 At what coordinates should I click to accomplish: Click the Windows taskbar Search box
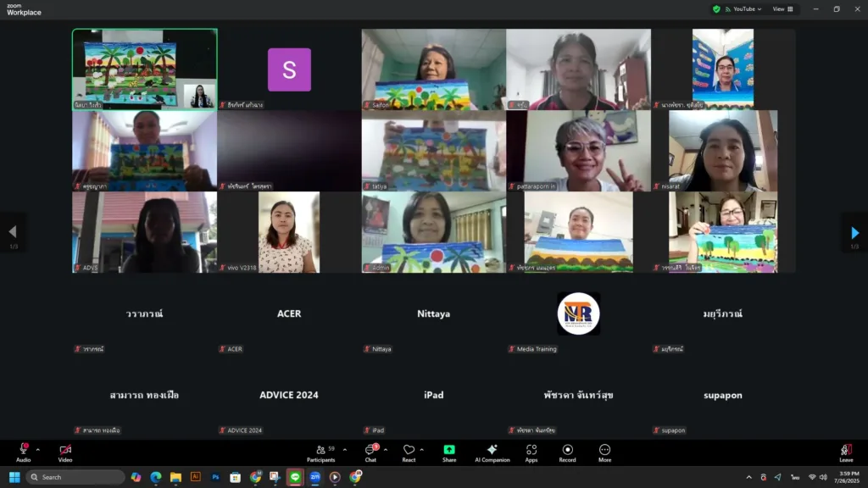click(x=75, y=477)
